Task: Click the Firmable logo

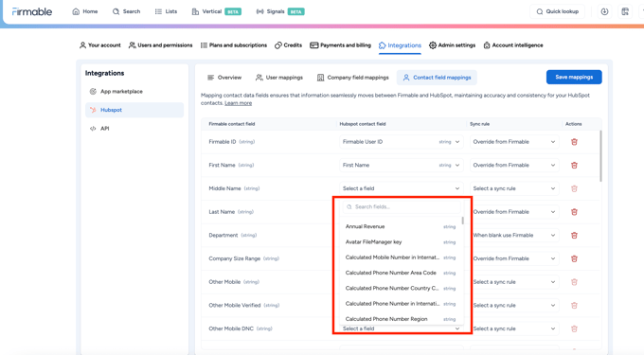Action: point(32,11)
